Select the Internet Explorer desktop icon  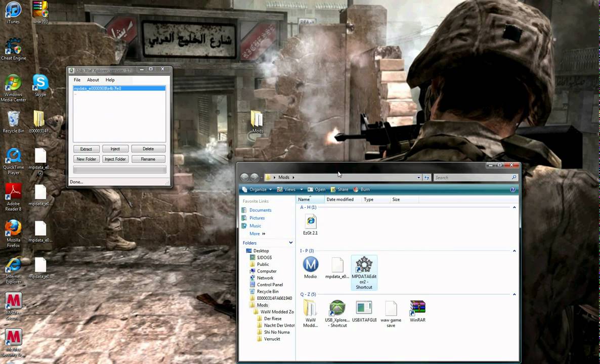13,270
